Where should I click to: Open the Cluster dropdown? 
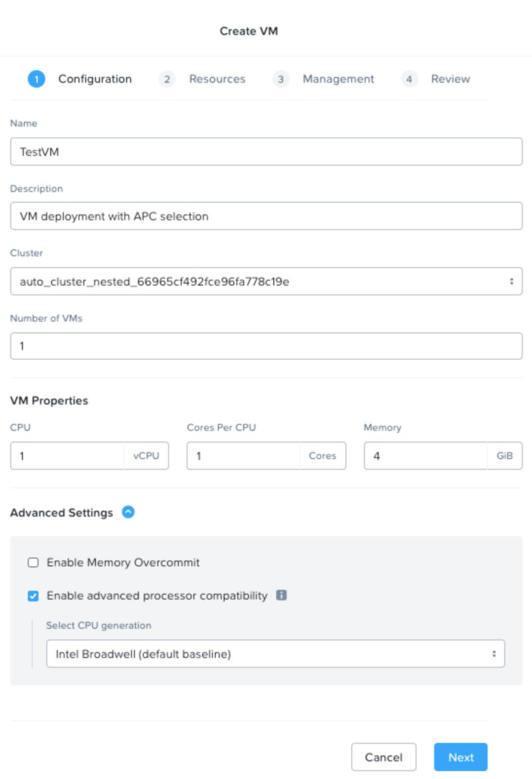pos(266,280)
